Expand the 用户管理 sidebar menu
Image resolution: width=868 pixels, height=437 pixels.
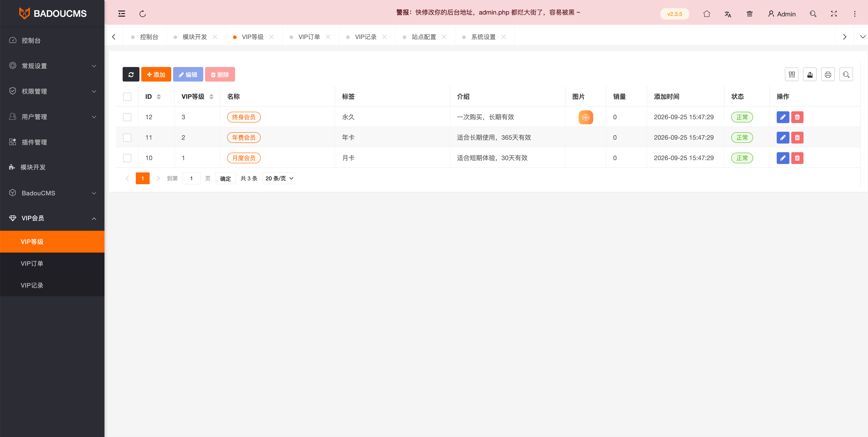tap(52, 117)
